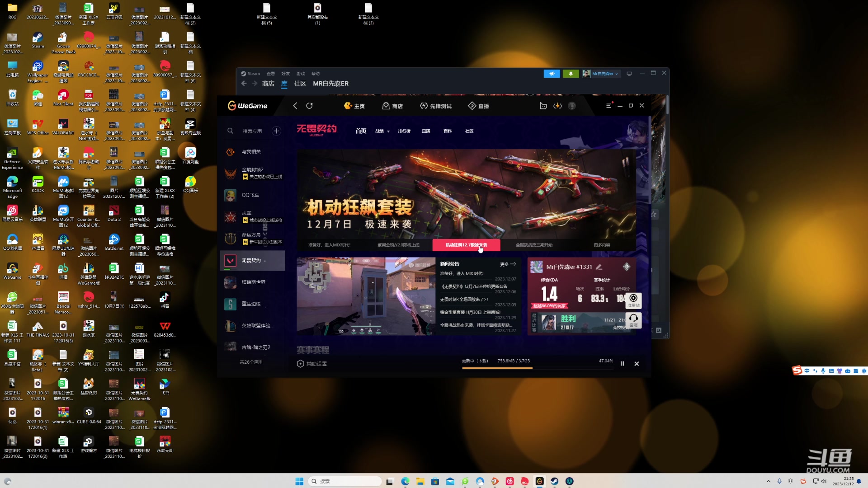Open Battle.net desktop shortcut
This screenshot has height=488, width=868.
tap(114, 242)
